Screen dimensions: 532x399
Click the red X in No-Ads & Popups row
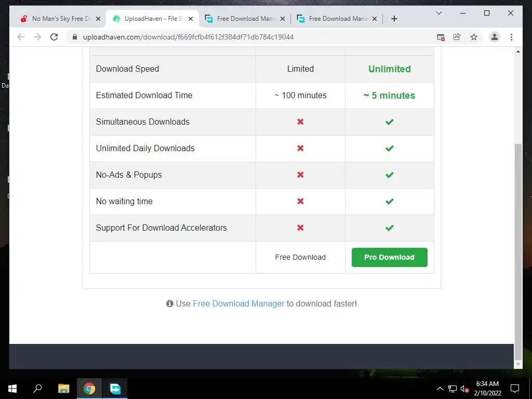point(300,175)
